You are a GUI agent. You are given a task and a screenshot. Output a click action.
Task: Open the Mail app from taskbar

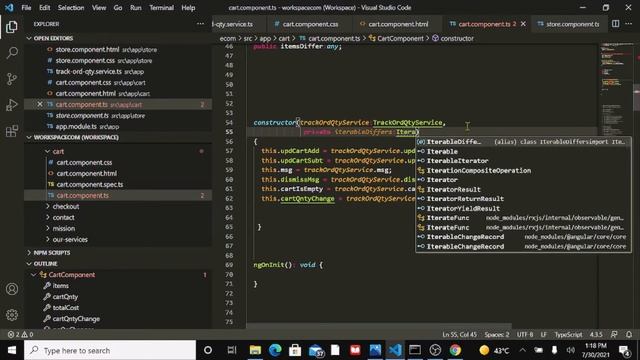(x=316, y=350)
